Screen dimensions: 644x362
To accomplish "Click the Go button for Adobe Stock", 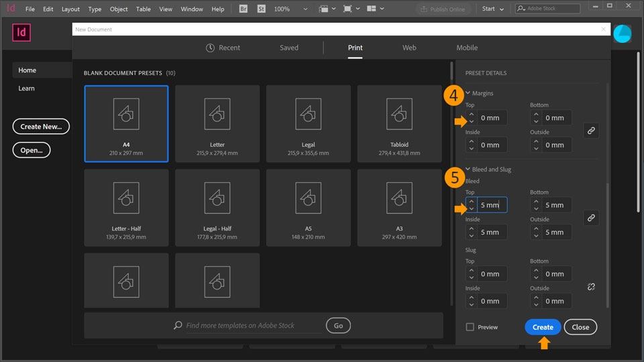I will tap(338, 326).
